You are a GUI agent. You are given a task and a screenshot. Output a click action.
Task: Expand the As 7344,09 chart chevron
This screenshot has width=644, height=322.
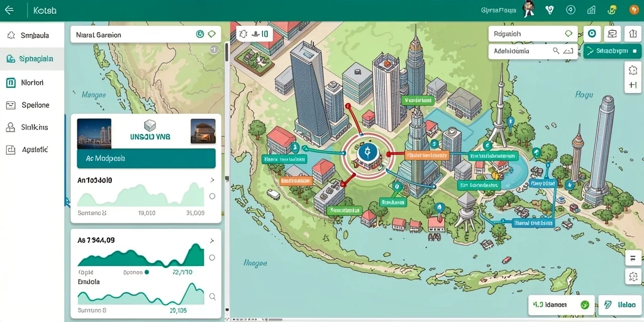213,241
